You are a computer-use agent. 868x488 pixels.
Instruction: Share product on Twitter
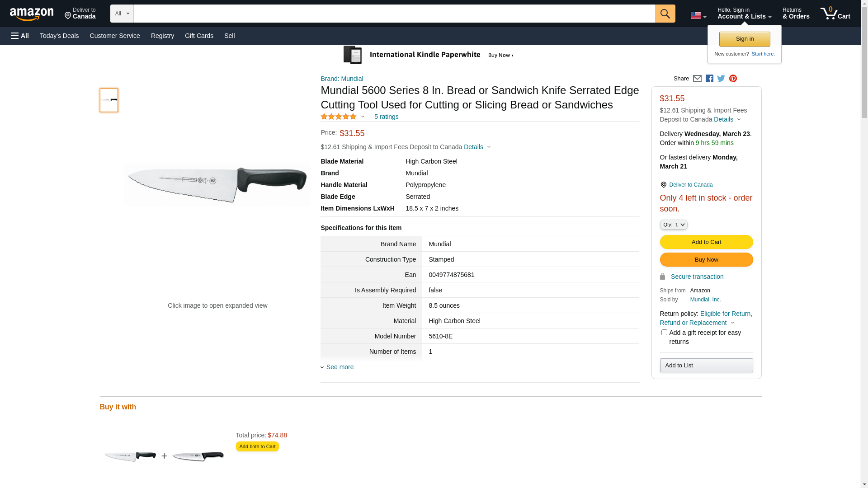[x=721, y=79]
